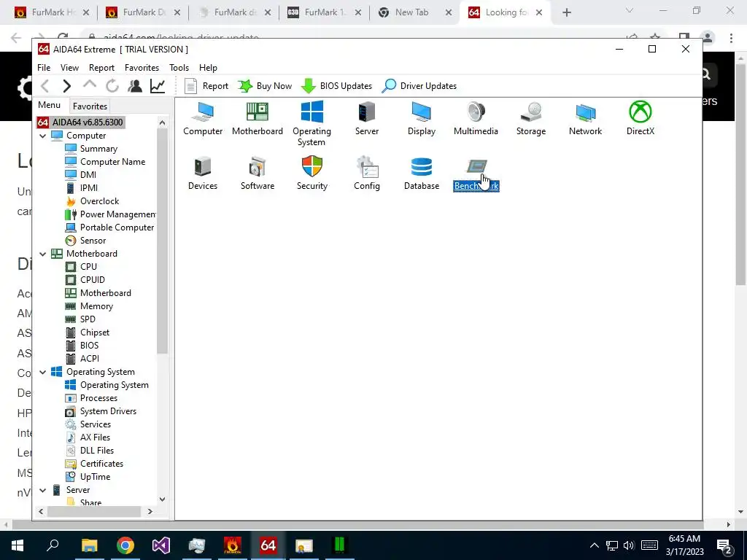Image resolution: width=747 pixels, height=560 pixels.
Task: Click the Refresh toolbar icon
Action: [x=112, y=86]
